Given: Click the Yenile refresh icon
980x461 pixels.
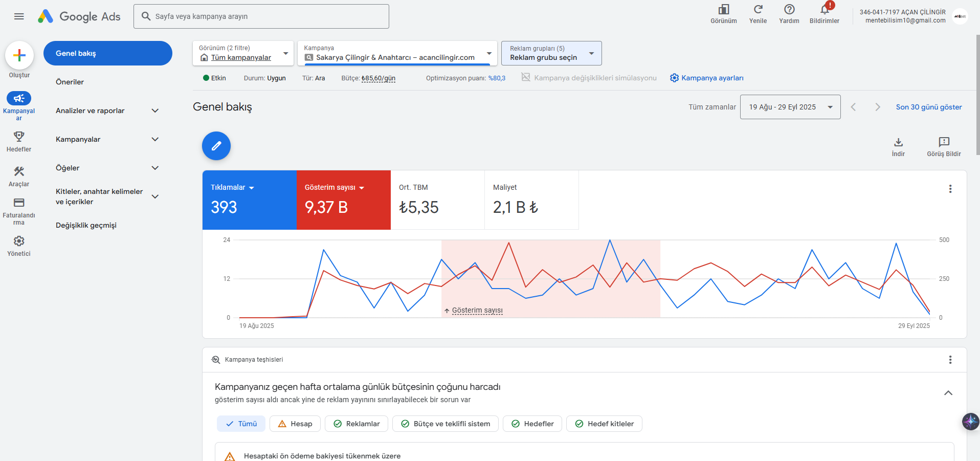Looking at the screenshot, I should tap(758, 10).
